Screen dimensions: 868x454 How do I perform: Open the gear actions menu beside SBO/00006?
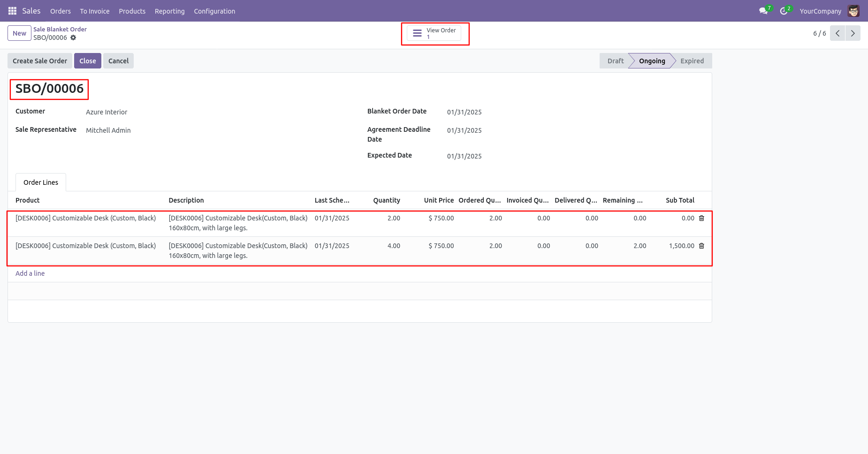73,38
